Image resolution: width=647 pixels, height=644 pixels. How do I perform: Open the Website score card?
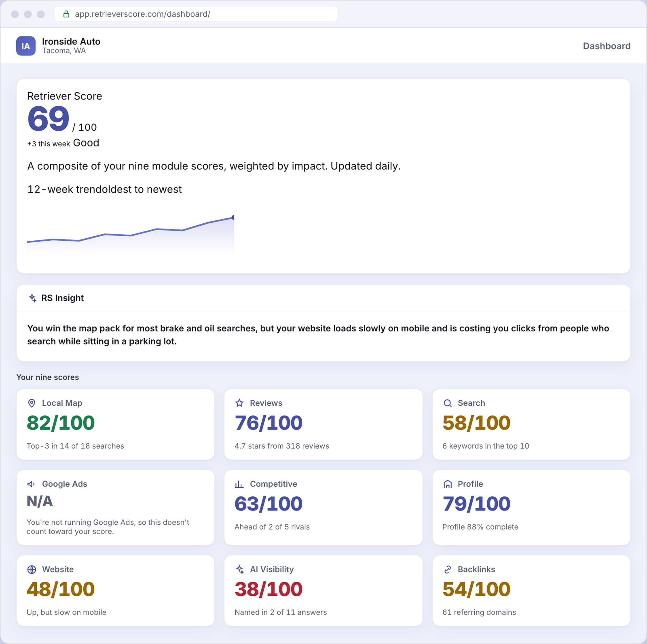(x=115, y=591)
